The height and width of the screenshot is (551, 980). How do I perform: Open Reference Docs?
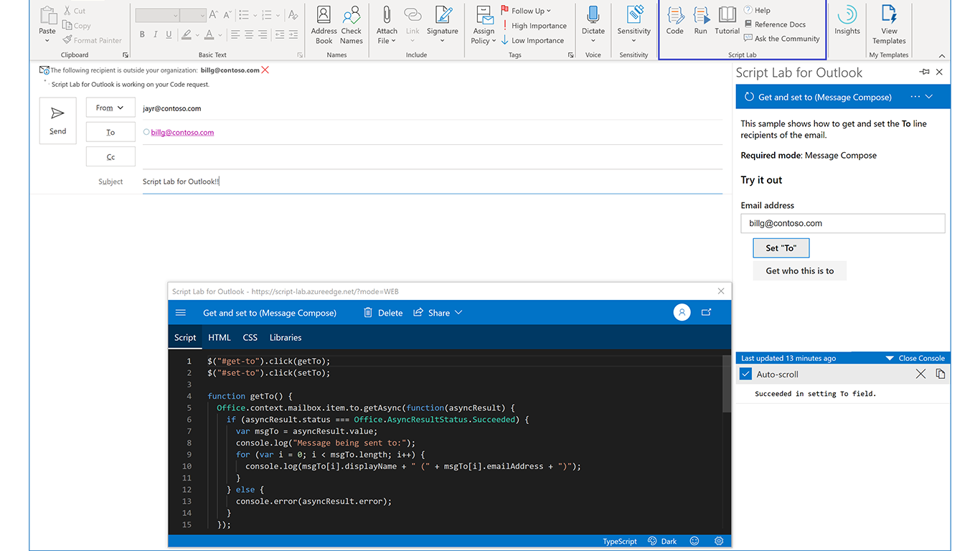775,24
